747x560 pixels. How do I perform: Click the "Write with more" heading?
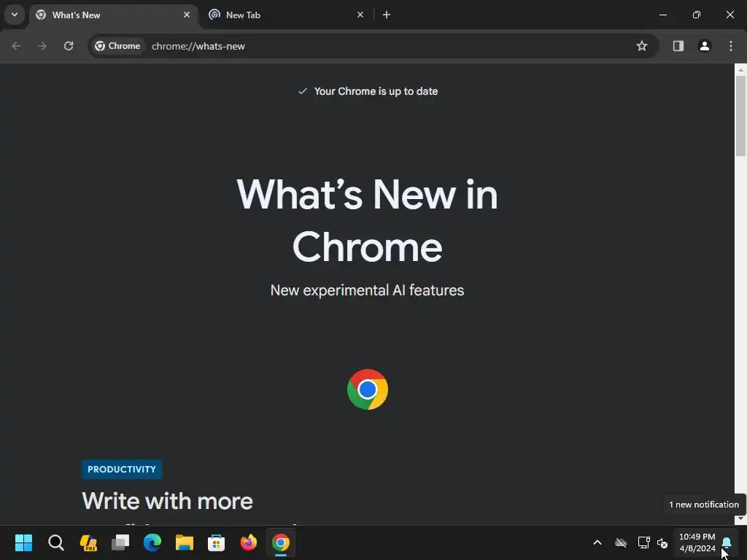[x=167, y=502]
